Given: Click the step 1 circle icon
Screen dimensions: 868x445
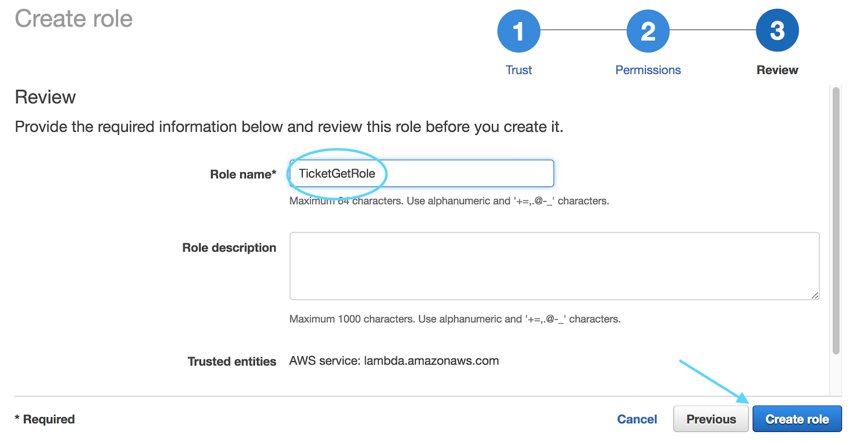Looking at the screenshot, I should point(518,31).
